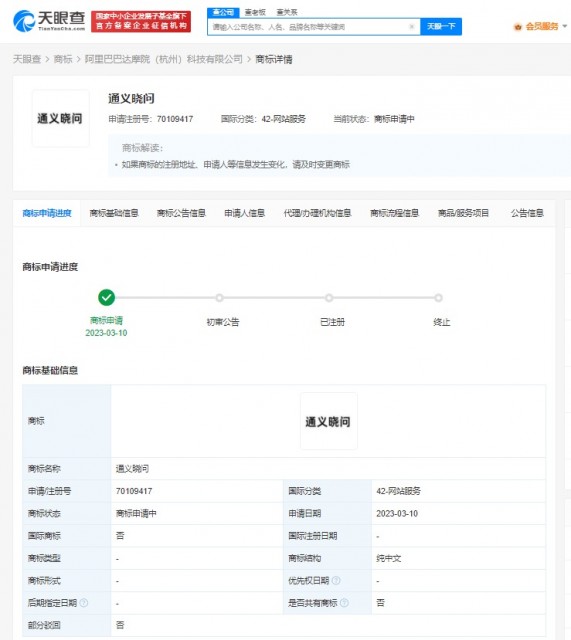Open the 商品/服务项目 tab
Viewport: 571px width, 640px height.
tap(463, 213)
